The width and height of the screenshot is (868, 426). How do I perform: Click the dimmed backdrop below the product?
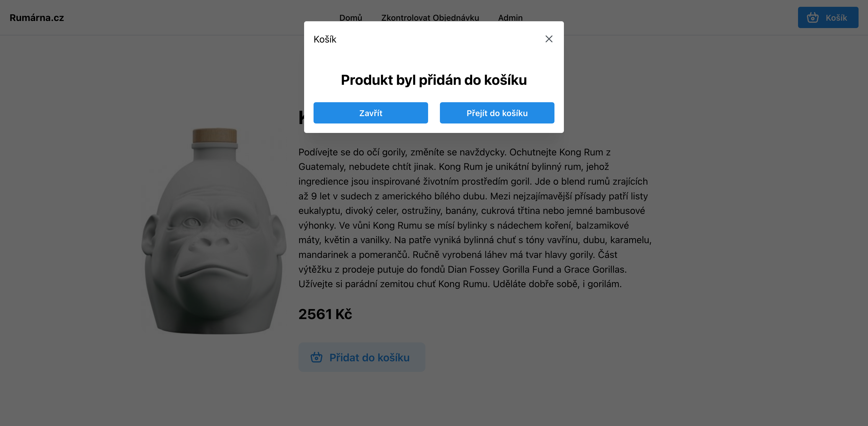(434, 400)
